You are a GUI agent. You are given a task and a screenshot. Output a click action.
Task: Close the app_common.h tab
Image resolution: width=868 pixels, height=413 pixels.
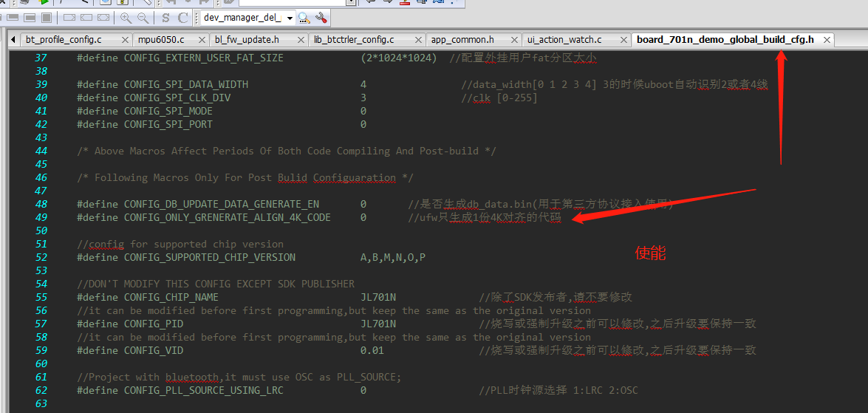pos(515,40)
